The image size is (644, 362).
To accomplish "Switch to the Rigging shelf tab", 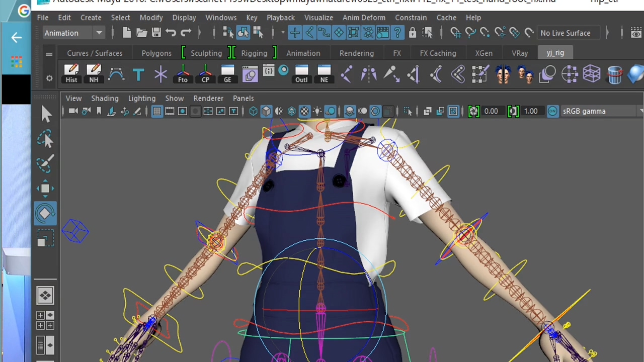I will (x=254, y=53).
